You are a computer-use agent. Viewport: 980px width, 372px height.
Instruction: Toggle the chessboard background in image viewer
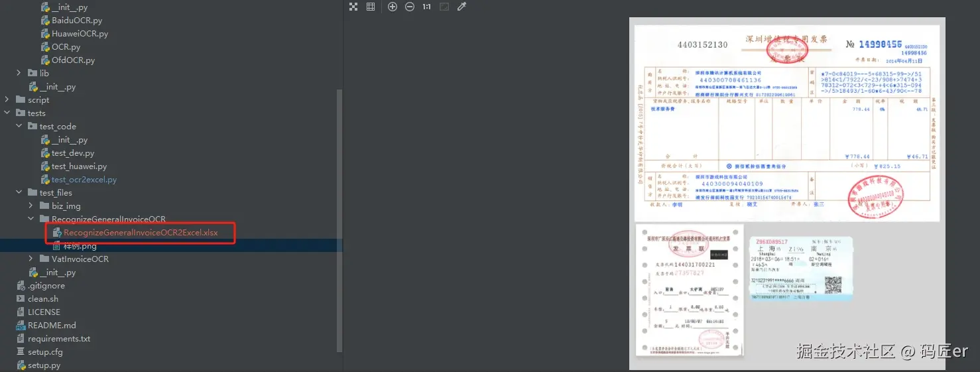[353, 7]
